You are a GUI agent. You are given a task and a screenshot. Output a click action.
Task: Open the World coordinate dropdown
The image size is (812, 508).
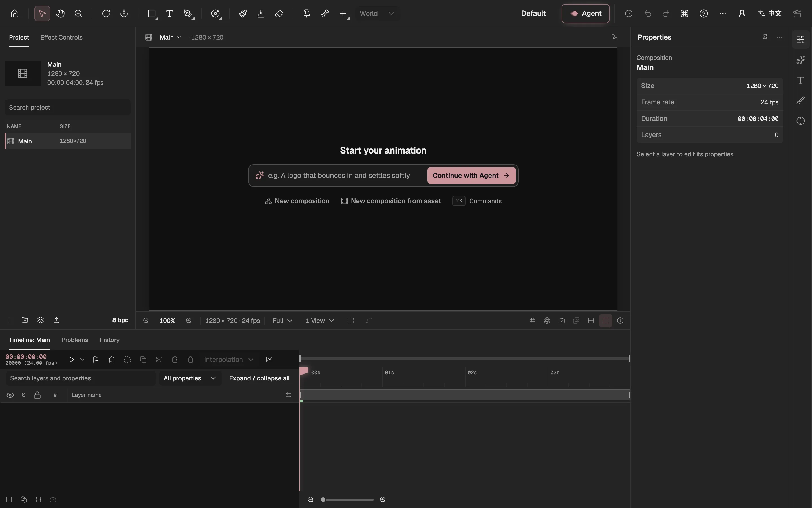tap(377, 14)
